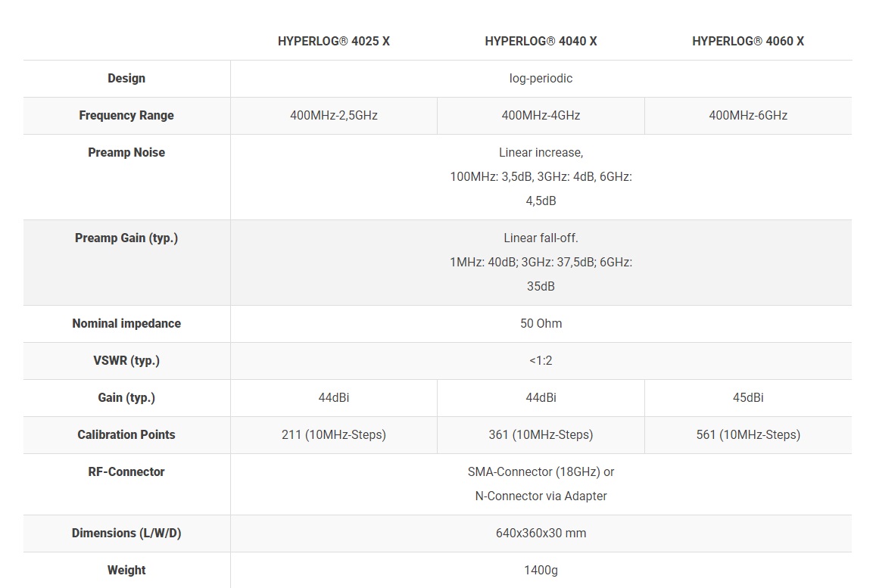Select the VSWR (typ.) label
The height and width of the screenshot is (588, 873).
(126, 360)
